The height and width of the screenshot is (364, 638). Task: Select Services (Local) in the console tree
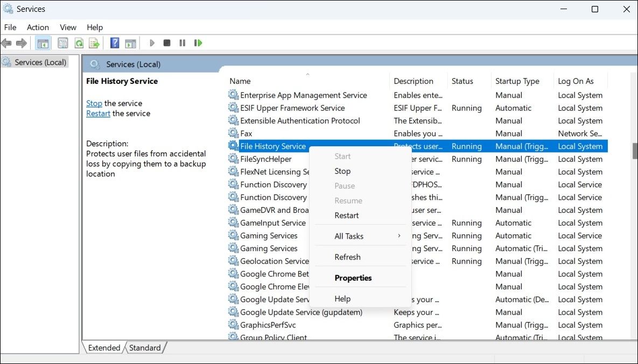(40, 62)
